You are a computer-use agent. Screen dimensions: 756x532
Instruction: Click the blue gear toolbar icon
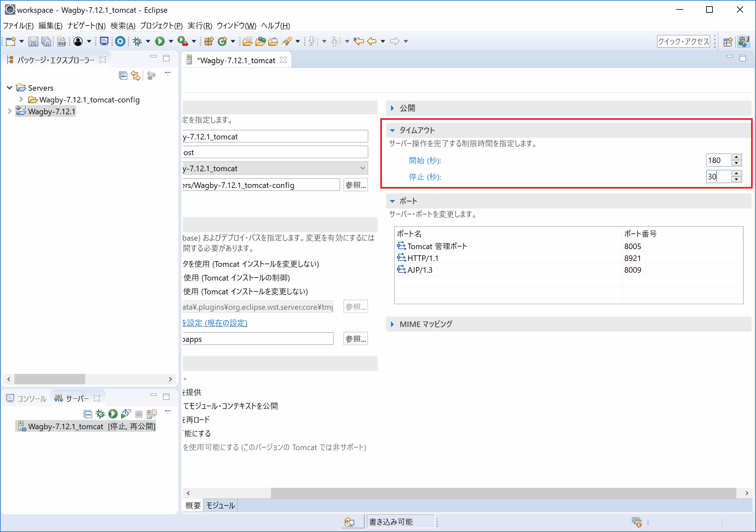(120, 42)
